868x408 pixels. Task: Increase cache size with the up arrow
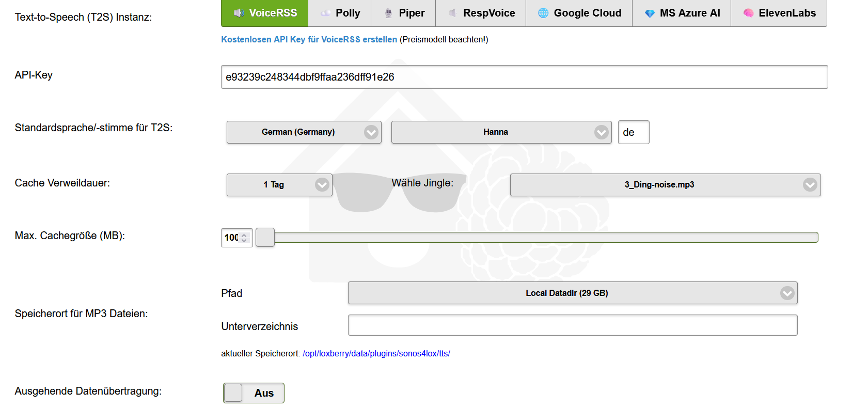point(244,235)
